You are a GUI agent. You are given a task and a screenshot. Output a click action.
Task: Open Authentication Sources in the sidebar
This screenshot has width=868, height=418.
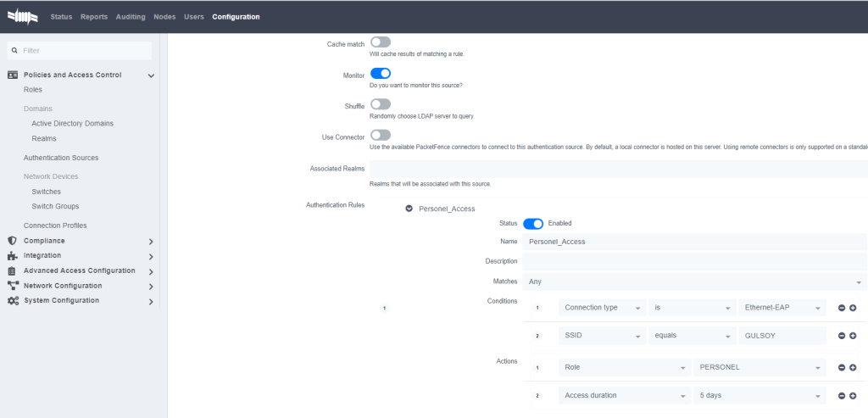(61, 158)
